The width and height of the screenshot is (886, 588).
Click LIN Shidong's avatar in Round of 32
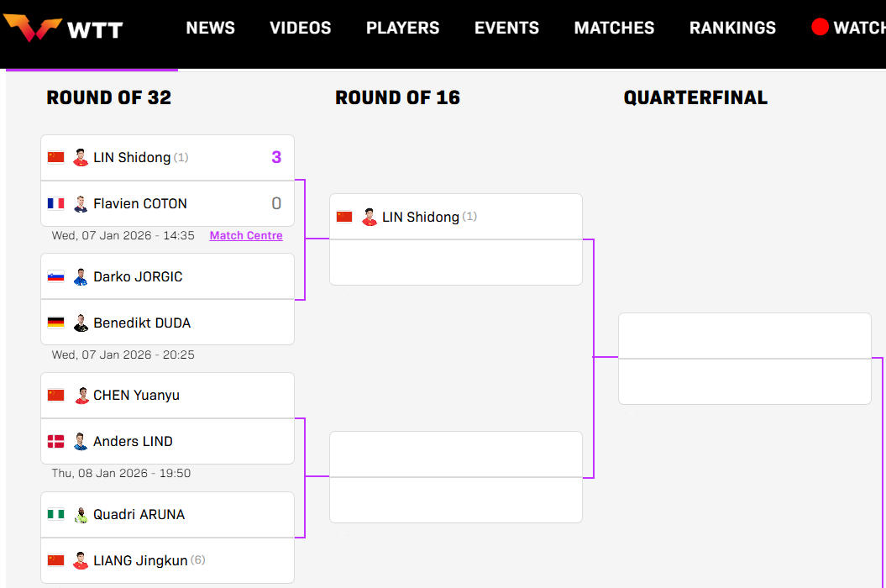coord(81,157)
